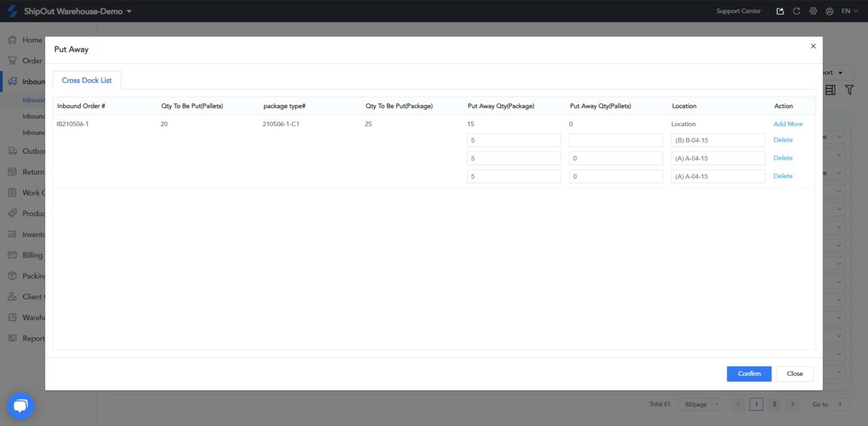Open settings via the gear icon
This screenshot has width=868, height=426.
coord(813,11)
